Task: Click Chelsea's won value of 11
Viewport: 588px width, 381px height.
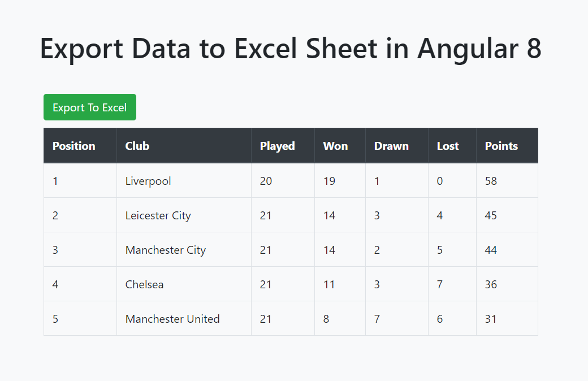Action: pyautogui.click(x=329, y=284)
